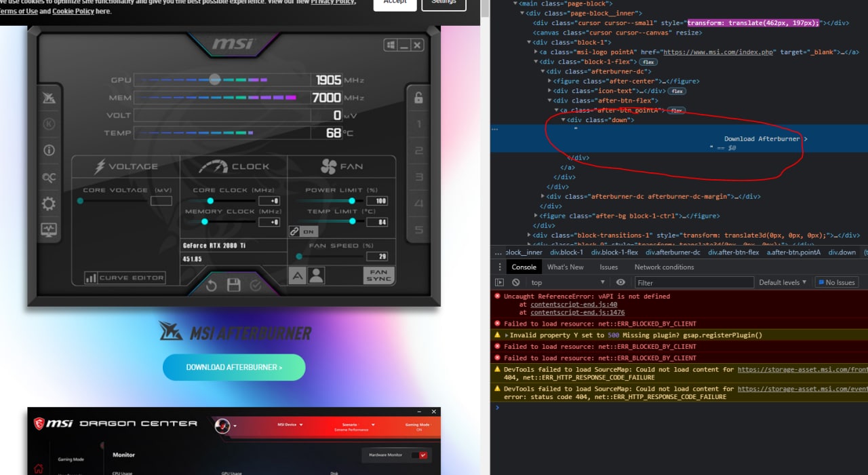Select a.after-btn.pointA in the breadcrumb
The width and height of the screenshot is (868, 475).
(x=793, y=252)
